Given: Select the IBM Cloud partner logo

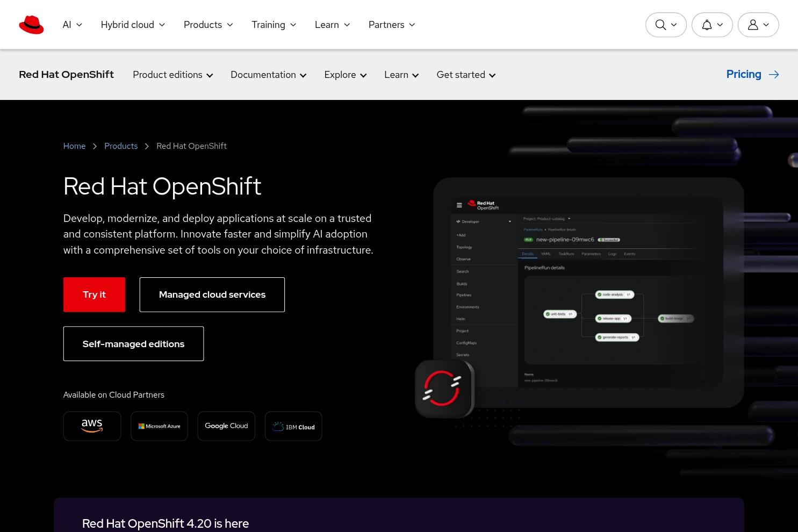Looking at the screenshot, I should (293, 426).
